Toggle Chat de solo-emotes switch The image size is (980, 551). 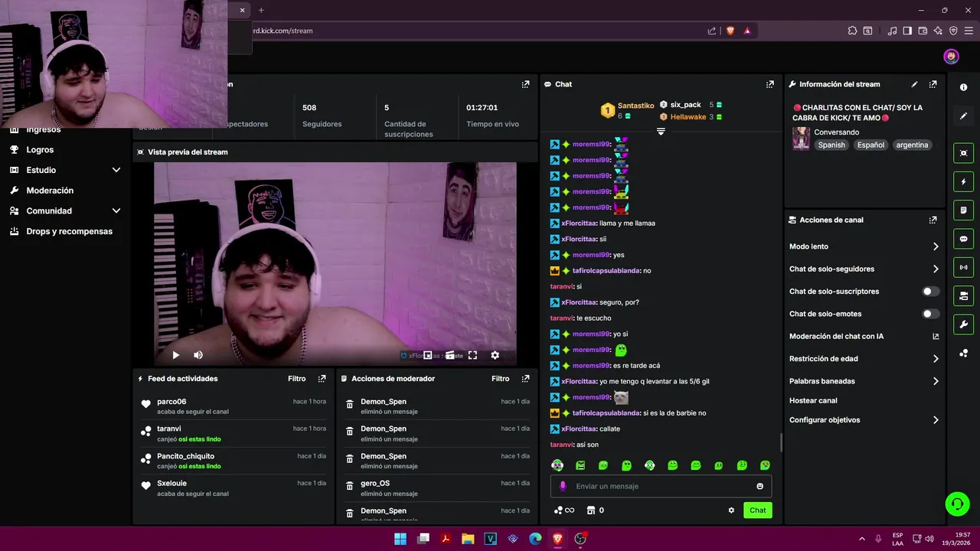click(x=930, y=314)
